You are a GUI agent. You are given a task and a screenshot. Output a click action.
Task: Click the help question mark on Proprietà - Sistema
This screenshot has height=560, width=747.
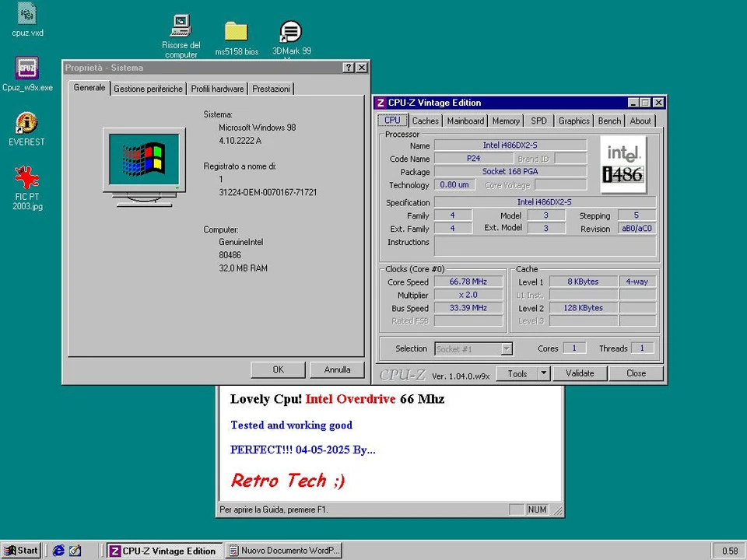[x=348, y=68]
